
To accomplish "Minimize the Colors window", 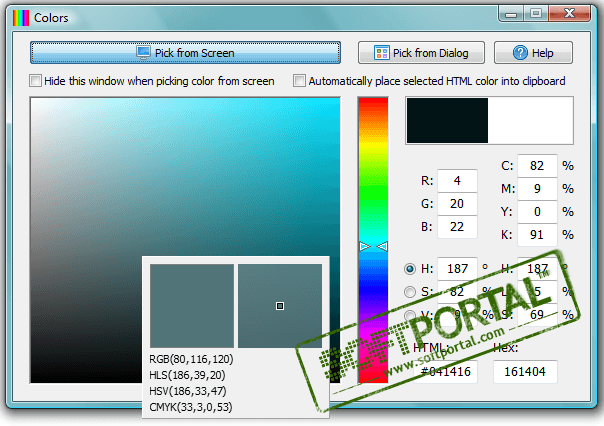I will click(x=511, y=14).
